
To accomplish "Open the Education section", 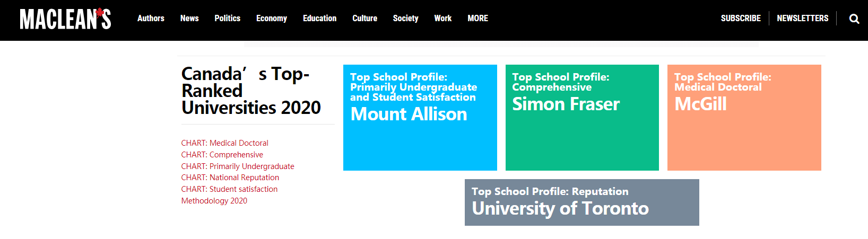I will (x=320, y=18).
